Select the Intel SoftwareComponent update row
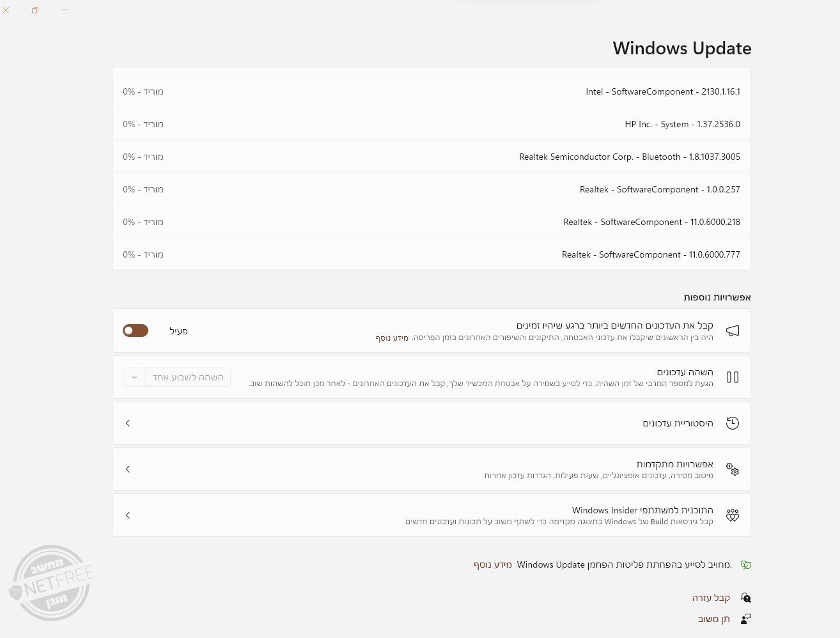This screenshot has width=840, height=638. point(432,91)
